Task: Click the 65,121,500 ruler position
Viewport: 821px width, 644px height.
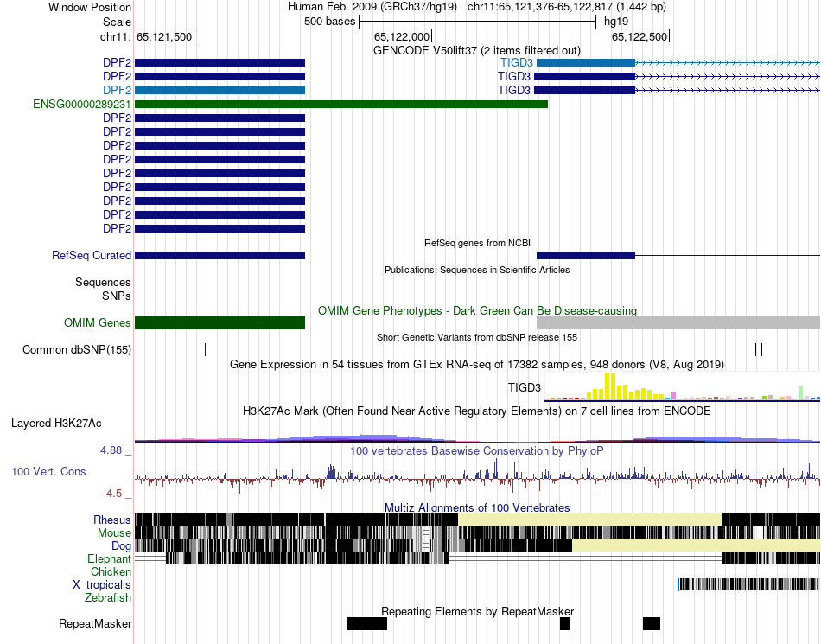Action: click(x=164, y=36)
